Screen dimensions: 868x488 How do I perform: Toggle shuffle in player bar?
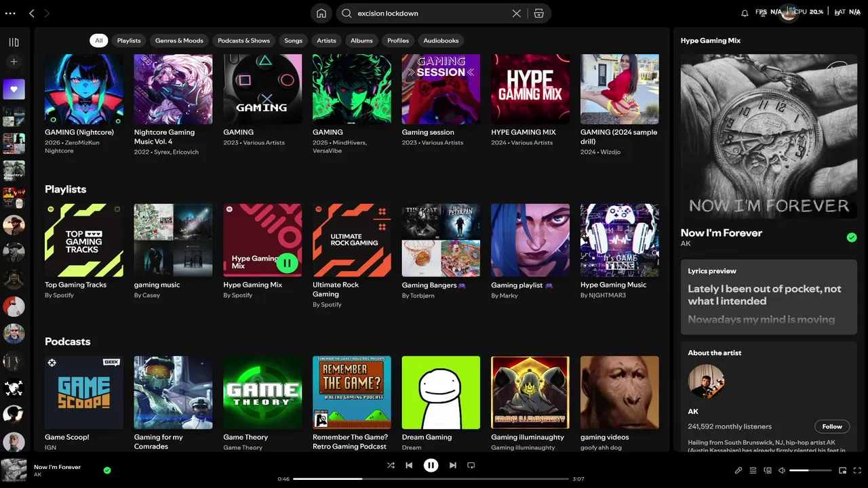click(x=391, y=466)
